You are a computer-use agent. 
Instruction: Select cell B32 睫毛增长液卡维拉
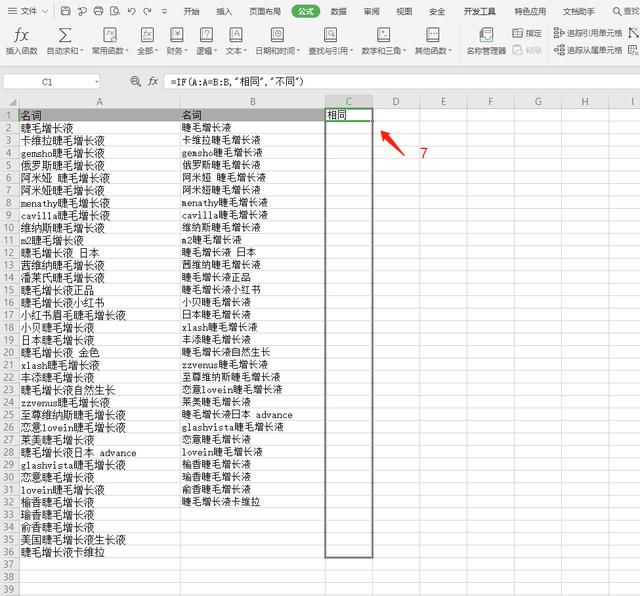pos(253,502)
